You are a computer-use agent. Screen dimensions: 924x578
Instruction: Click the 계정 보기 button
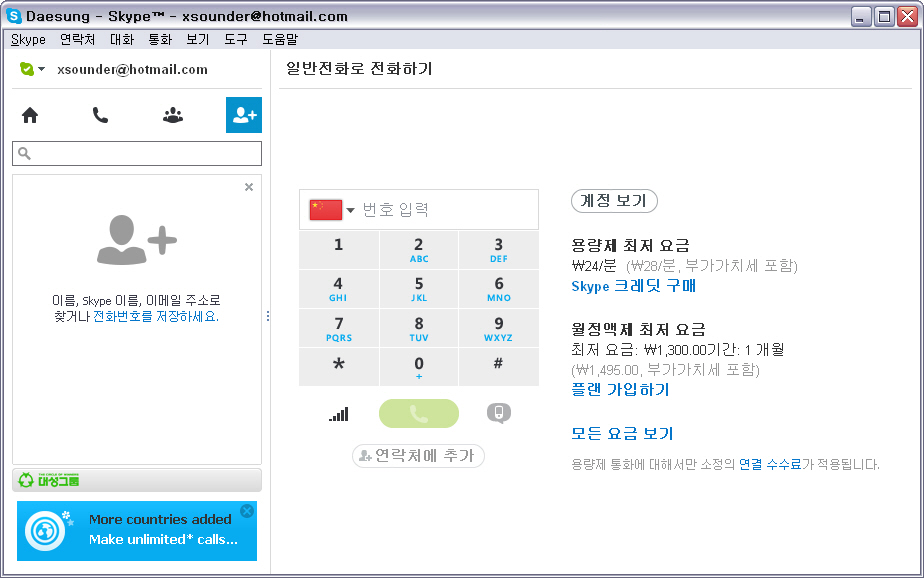(x=614, y=201)
